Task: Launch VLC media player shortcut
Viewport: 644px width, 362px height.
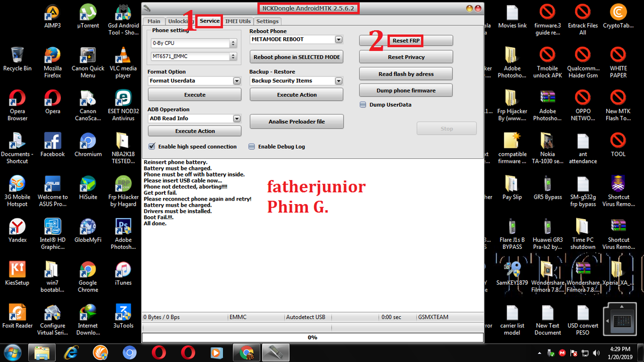Action: (x=123, y=63)
